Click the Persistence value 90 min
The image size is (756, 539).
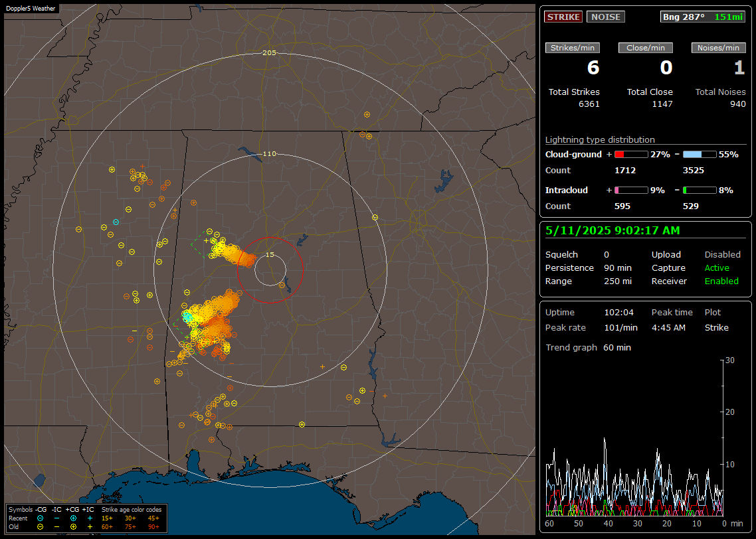point(618,268)
